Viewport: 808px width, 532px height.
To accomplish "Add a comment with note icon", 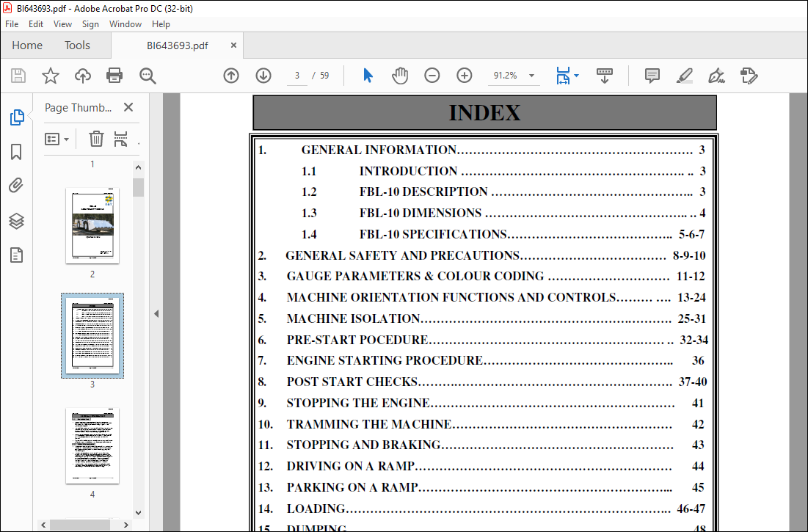I will pyautogui.click(x=652, y=76).
